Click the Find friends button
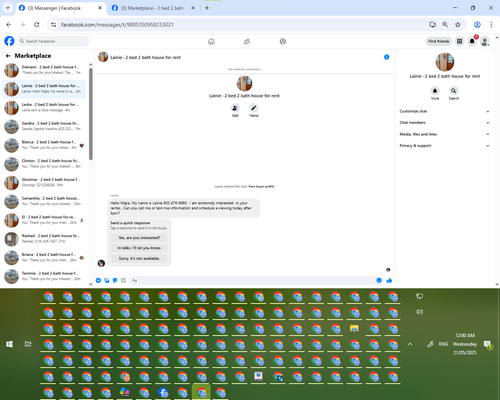This screenshot has height=400, width=500. pos(439,41)
